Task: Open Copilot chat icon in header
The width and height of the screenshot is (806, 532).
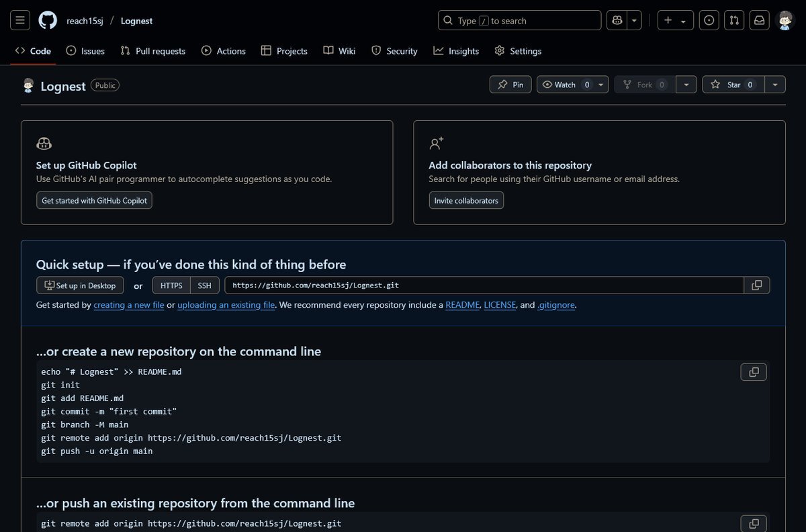Action: (616, 20)
